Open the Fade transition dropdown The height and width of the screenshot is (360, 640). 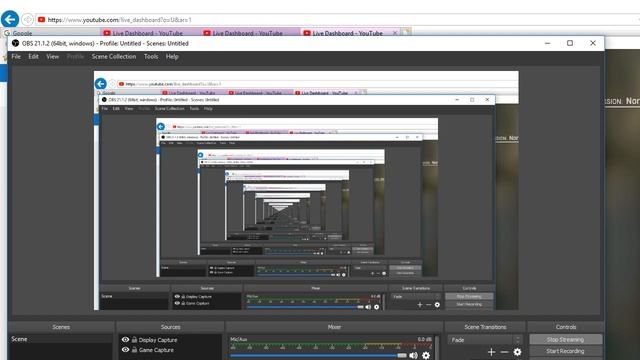click(x=485, y=340)
